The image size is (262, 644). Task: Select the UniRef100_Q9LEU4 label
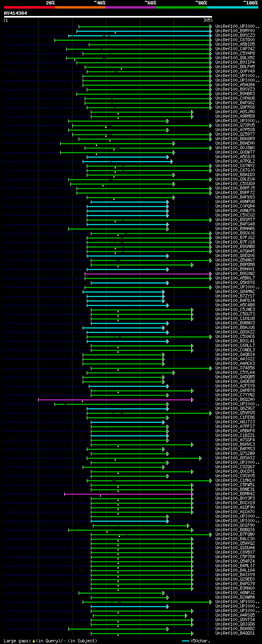[x=235, y=179]
